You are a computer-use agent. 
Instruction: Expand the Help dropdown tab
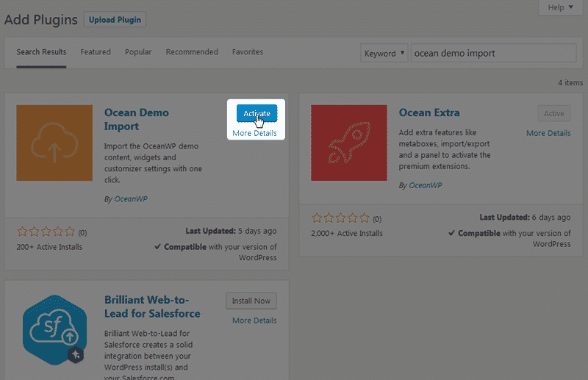[560, 7]
